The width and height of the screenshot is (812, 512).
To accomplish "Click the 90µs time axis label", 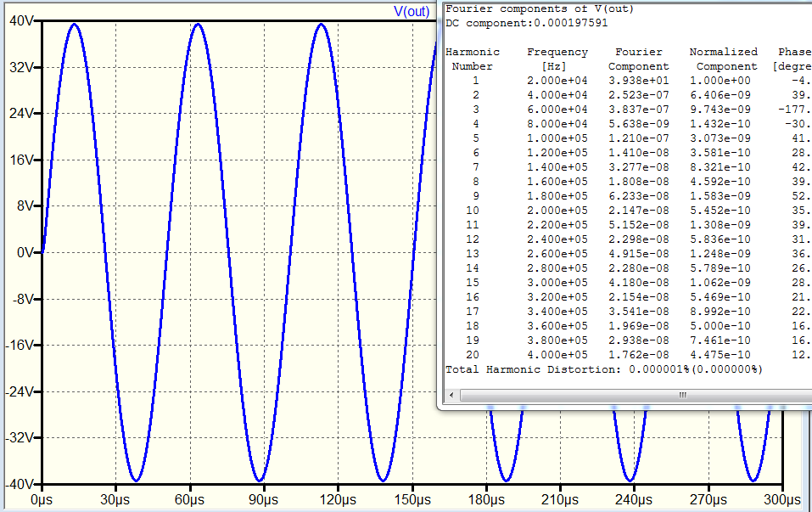I will coord(264,500).
